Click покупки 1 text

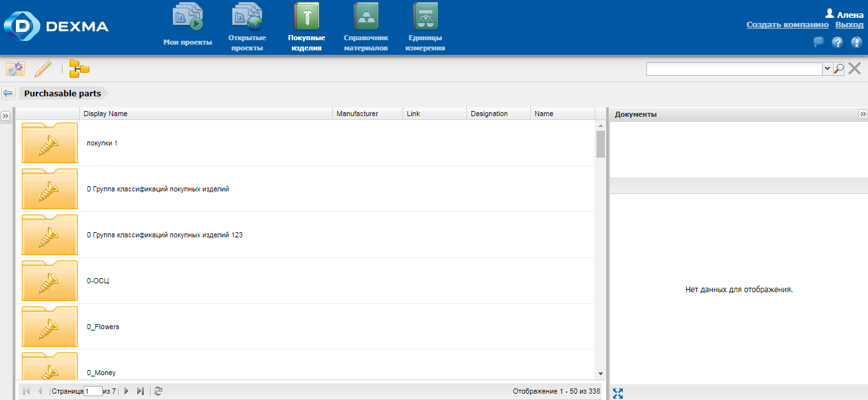point(102,143)
